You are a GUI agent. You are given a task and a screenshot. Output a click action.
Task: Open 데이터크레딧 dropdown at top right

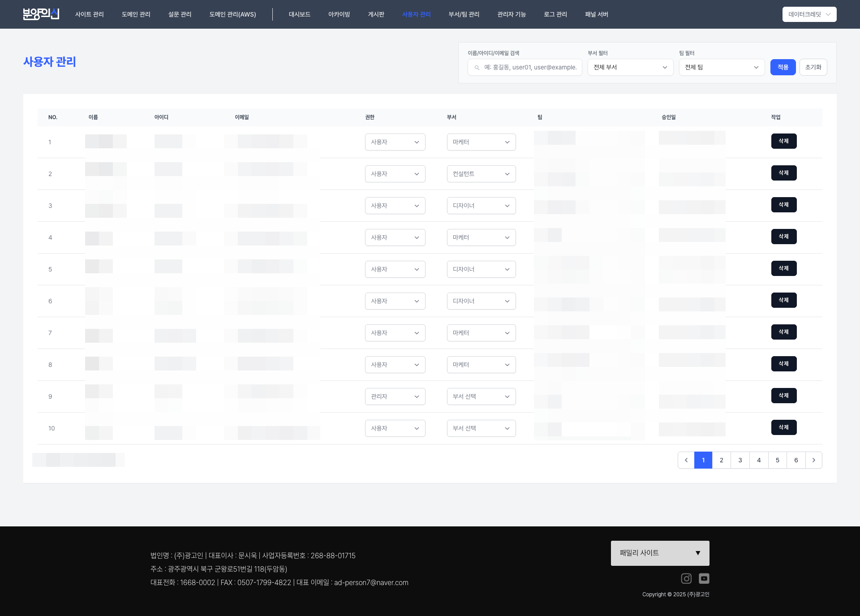click(809, 14)
